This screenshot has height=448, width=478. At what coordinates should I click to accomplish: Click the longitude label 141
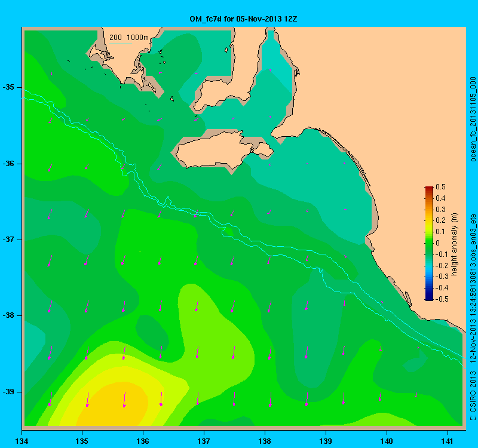pyautogui.click(x=448, y=441)
